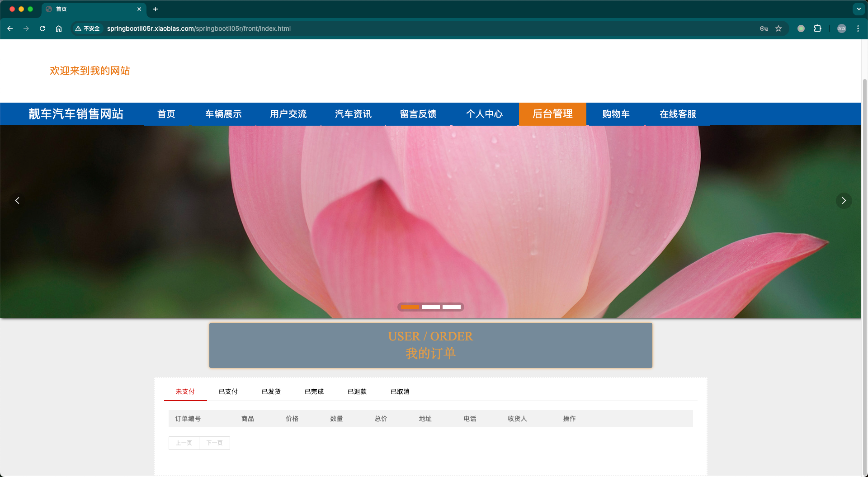
Task: Open the 在线客服 menu item
Action: (678, 114)
